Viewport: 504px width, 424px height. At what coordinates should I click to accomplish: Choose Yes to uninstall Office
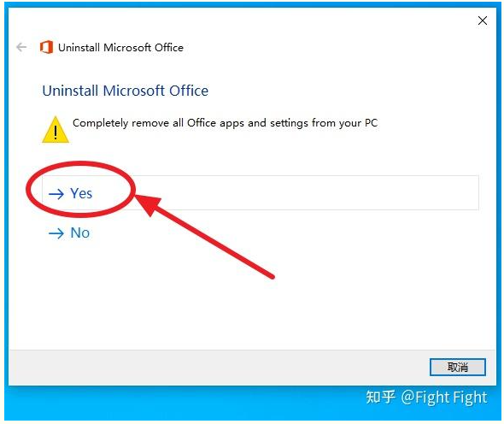[x=261, y=193]
